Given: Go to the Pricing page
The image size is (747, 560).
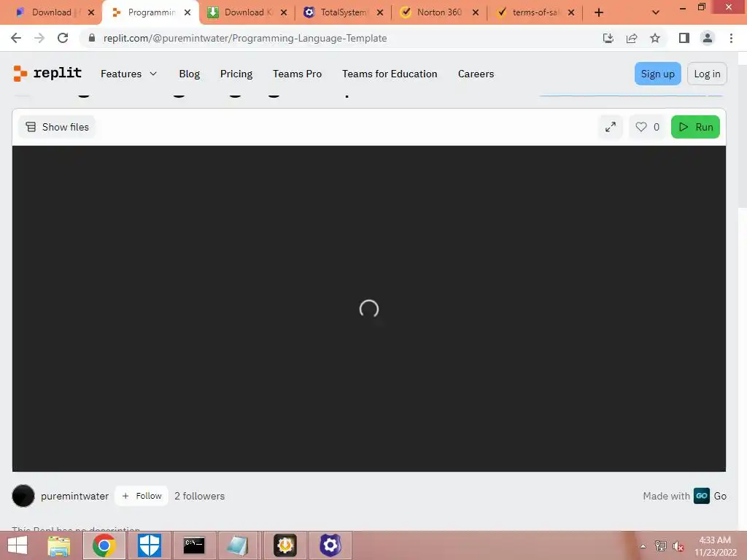Looking at the screenshot, I should pyautogui.click(x=236, y=74).
